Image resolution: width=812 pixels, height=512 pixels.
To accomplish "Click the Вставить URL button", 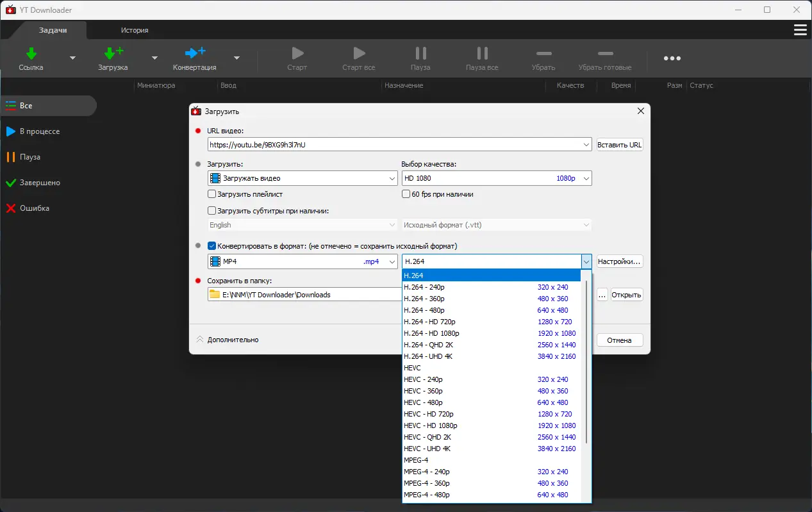I will (x=619, y=145).
